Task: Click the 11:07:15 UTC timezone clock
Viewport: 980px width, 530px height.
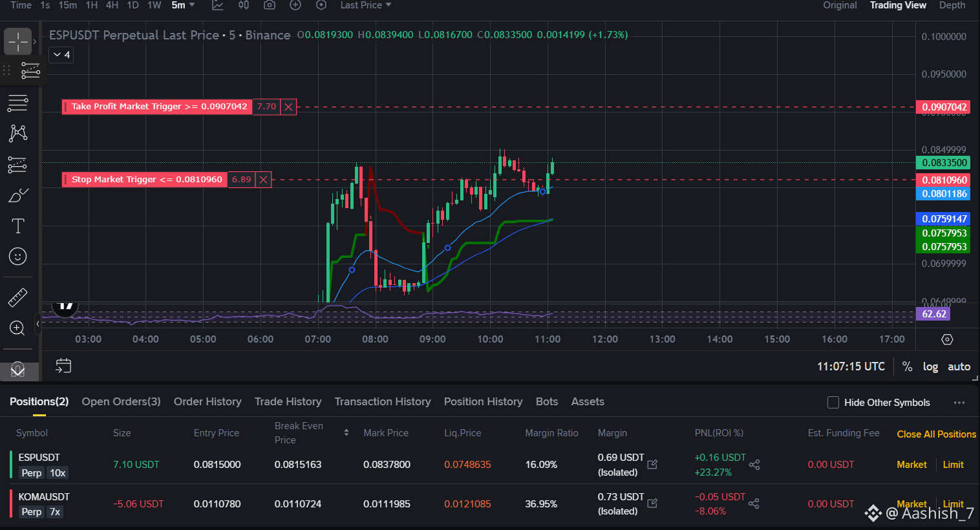Action: click(851, 366)
